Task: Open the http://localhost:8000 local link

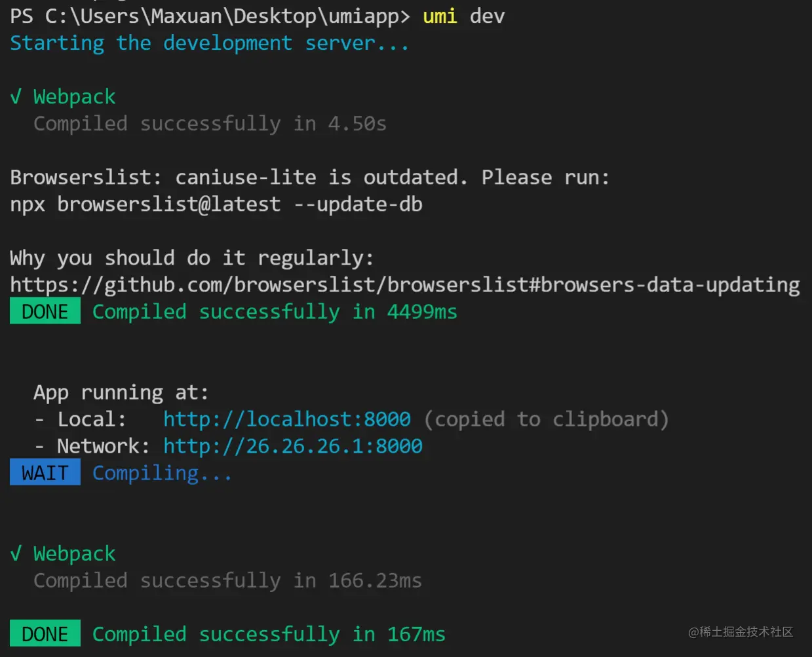Action: (x=287, y=419)
